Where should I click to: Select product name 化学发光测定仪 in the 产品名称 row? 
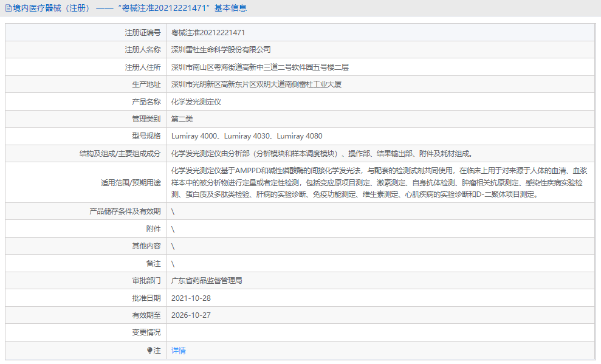(196, 101)
